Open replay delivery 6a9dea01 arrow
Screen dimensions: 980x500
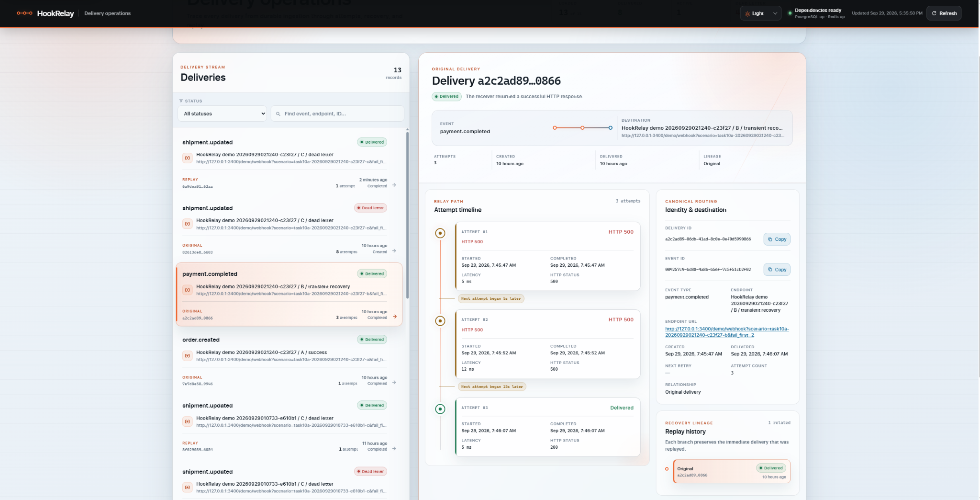[x=394, y=185]
